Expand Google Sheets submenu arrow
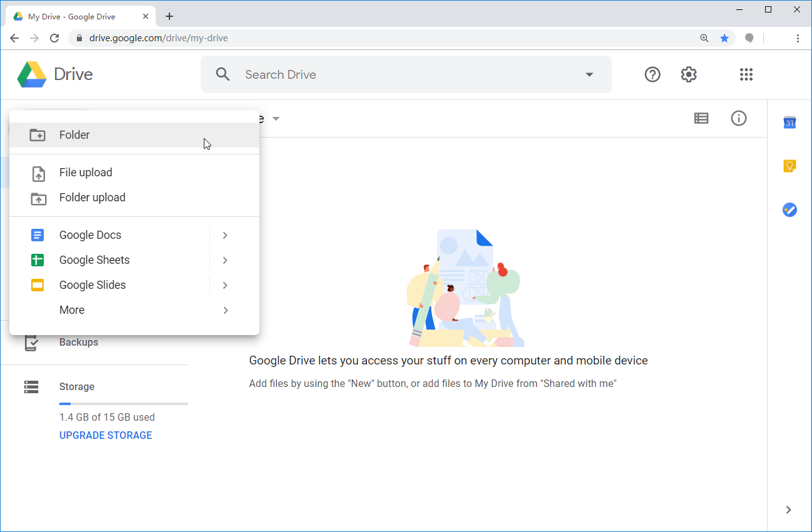The width and height of the screenshot is (812, 532). tap(225, 260)
